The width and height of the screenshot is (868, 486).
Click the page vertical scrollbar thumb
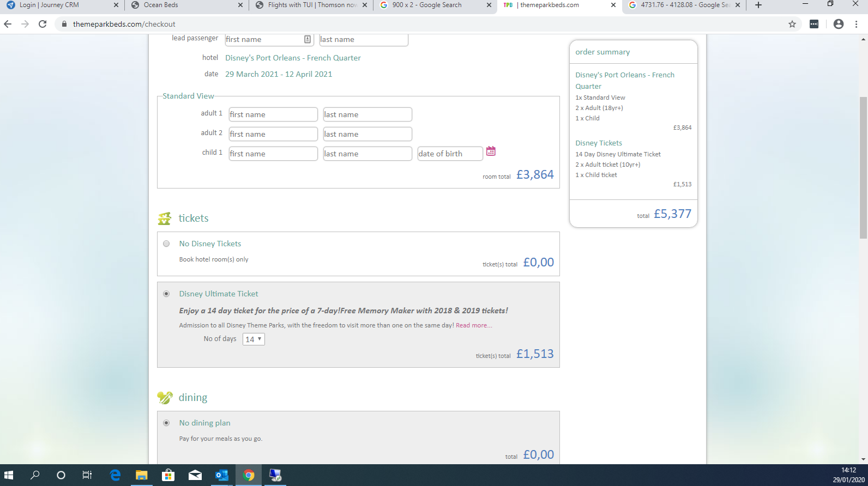pyautogui.click(x=863, y=168)
